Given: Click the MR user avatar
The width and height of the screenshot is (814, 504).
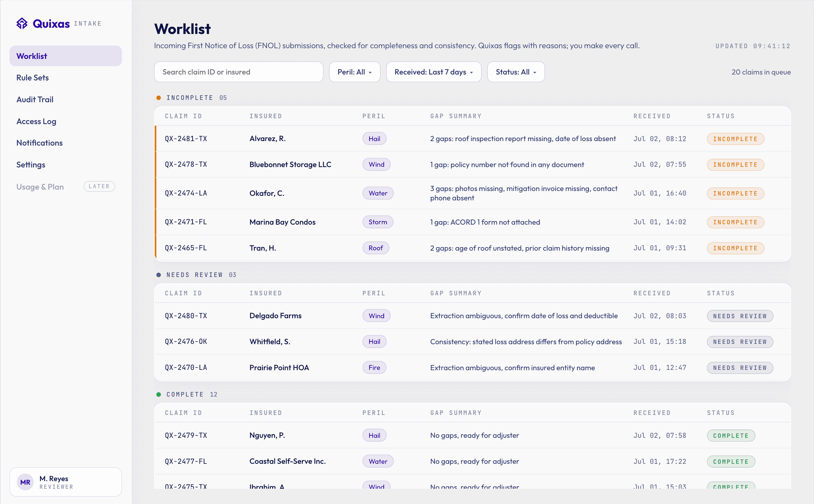Looking at the screenshot, I should pos(25,482).
